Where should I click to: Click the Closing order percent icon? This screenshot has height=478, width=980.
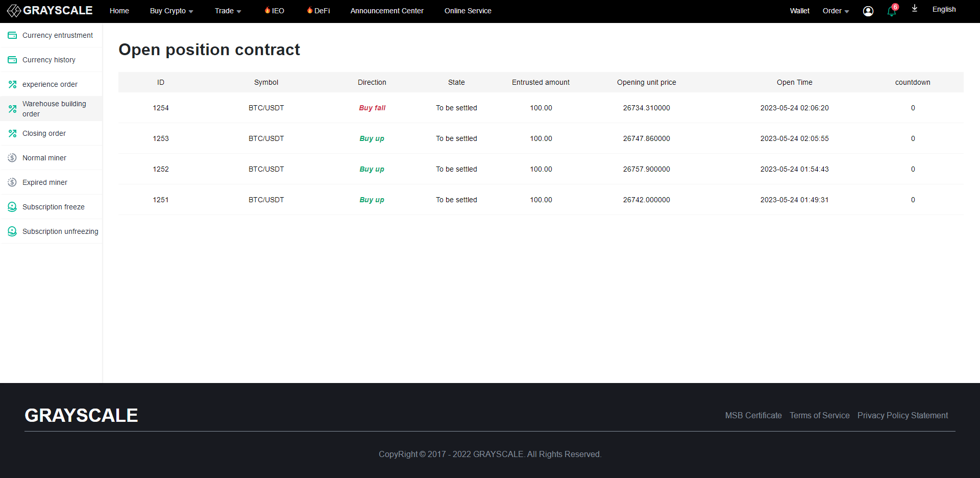coord(12,133)
